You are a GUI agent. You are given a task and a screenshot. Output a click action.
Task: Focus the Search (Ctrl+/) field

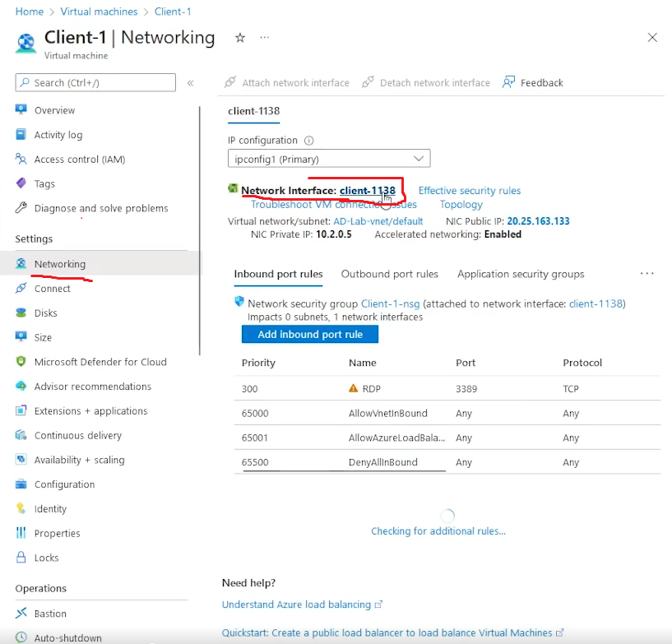point(95,83)
